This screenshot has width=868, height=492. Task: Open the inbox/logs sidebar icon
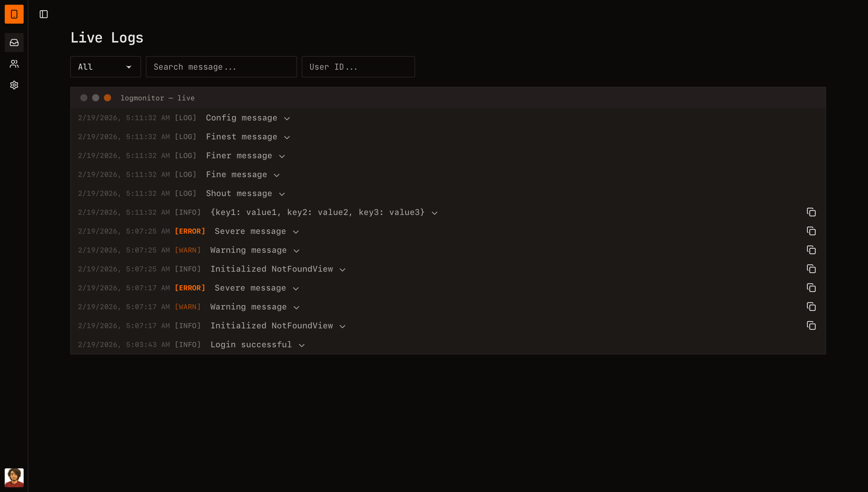tap(14, 43)
